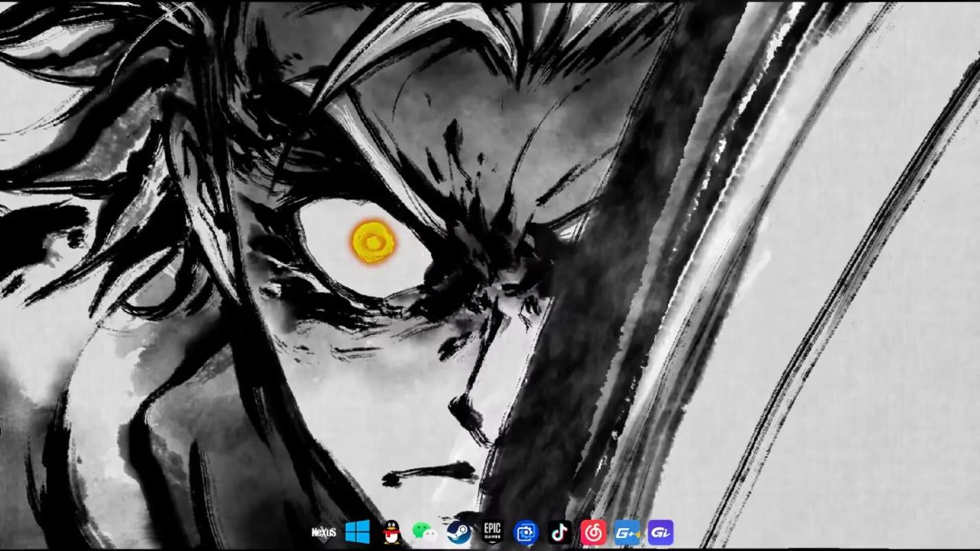This screenshot has width=980, height=551.
Task: Open the blue gear screenshot tool icon
Action: (x=526, y=532)
